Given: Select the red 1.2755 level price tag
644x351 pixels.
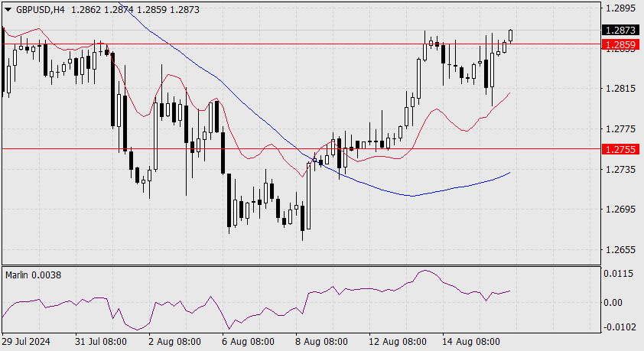Looking at the screenshot, I should coord(620,149).
